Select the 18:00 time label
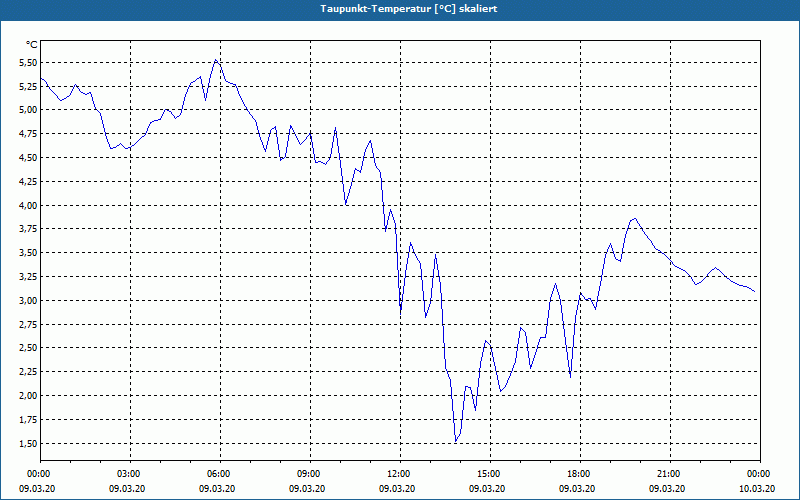Viewport: 800px width, 500px height. 580,474
